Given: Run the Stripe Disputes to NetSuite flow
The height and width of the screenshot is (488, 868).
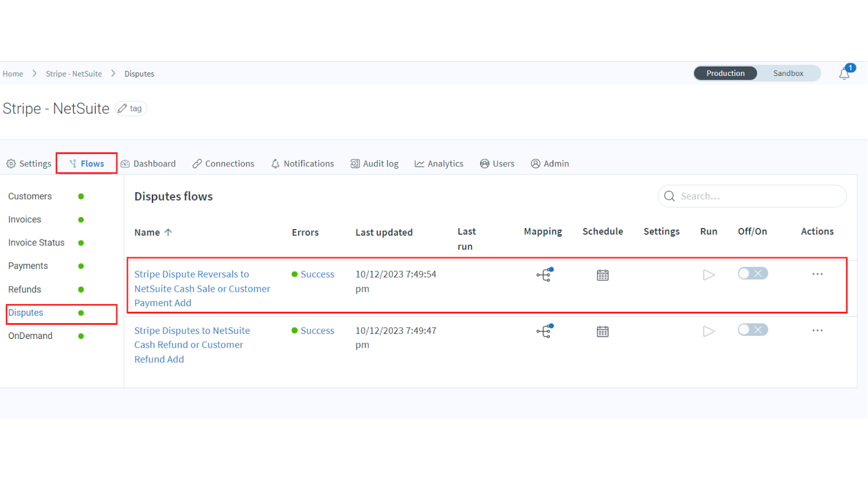Looking at the screenshot, I should click(x=709, y=331).
